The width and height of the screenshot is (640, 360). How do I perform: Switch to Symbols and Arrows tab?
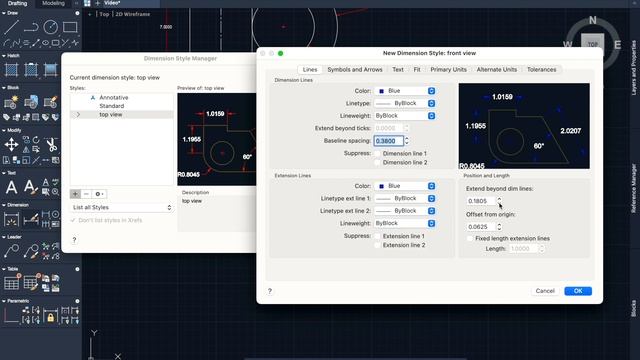(x=355, y=69)
